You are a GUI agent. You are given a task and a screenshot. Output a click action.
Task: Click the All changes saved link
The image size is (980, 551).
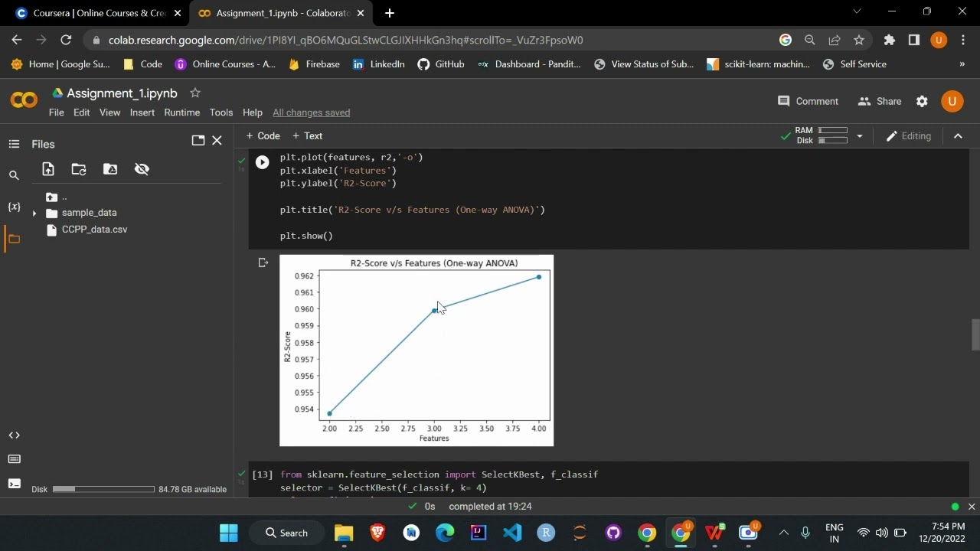[x=312, y=112]
